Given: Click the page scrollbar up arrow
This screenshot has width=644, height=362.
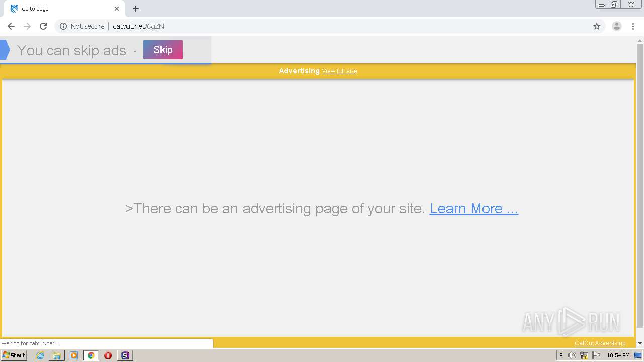Looking at the screenshot, I should click(x=640, y=40).
